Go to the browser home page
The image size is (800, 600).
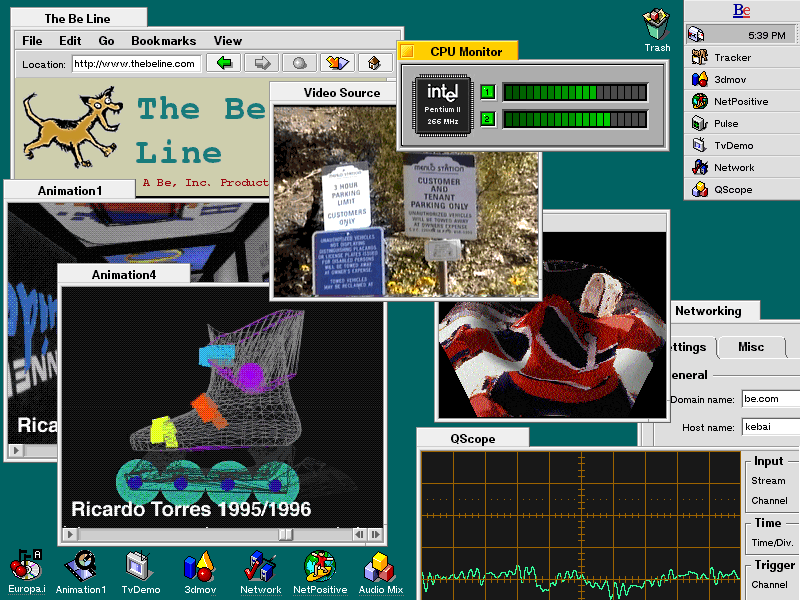[x=374, y=63]
